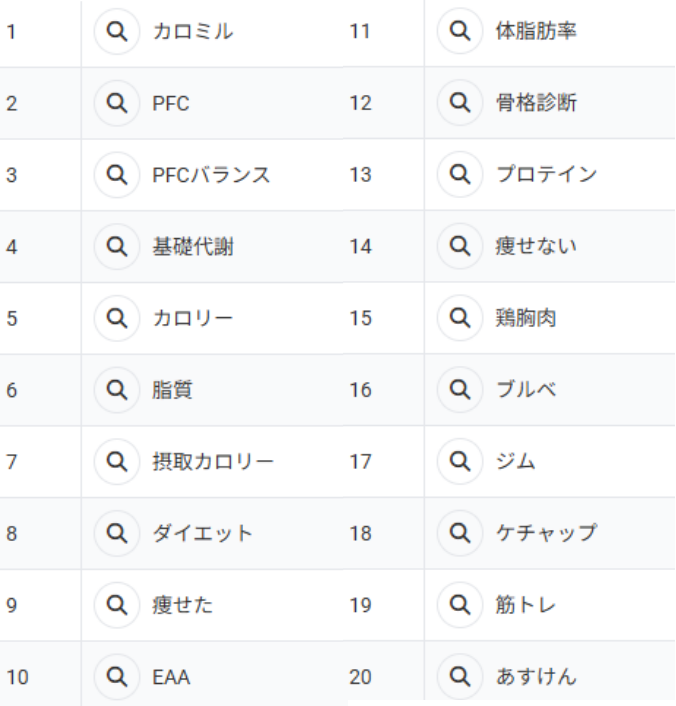Click the magnifier icon next to EAA

117,677
